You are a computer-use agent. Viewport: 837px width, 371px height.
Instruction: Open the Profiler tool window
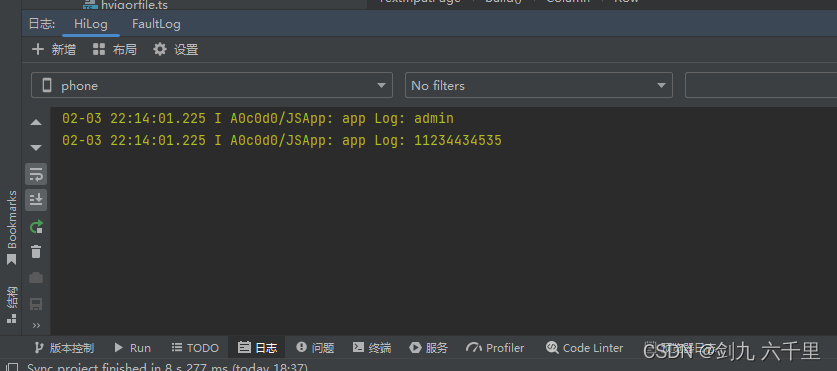495,348
